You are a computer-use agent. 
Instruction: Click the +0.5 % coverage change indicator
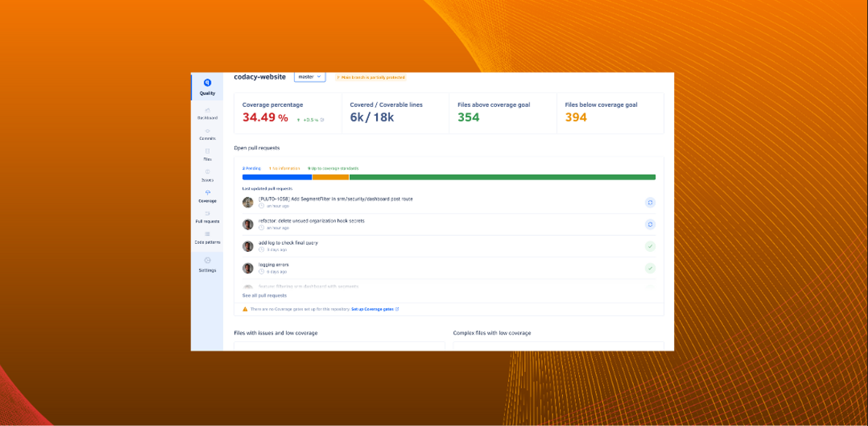(x=307, y=119)
